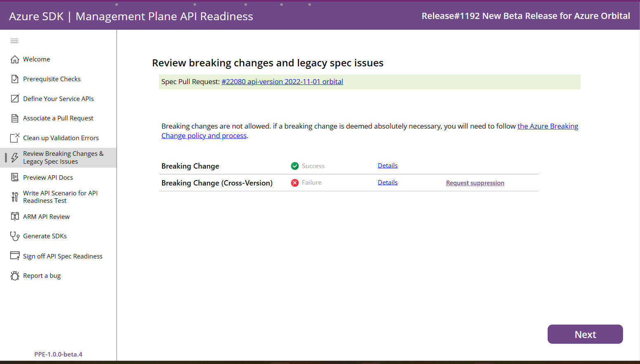Screen dimensions: 640x364
Task: Toggle the hamburger navigation menu icon
Action: [x=14, y=41]
